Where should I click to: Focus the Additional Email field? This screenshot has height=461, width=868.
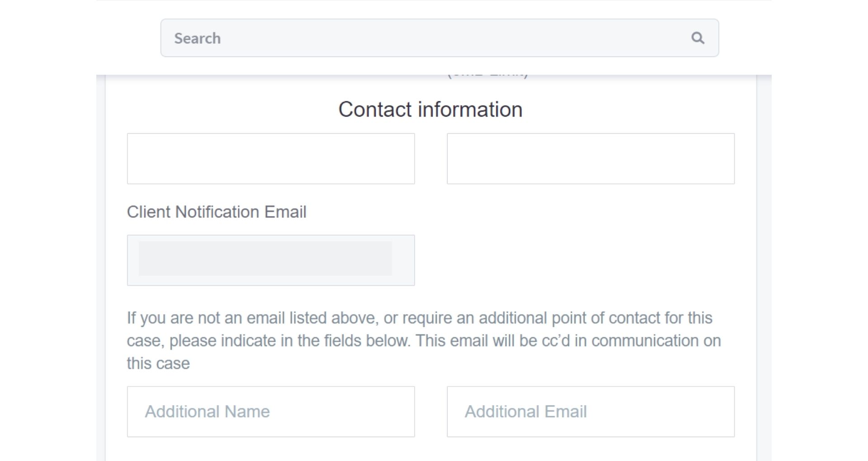pos(590,412)
